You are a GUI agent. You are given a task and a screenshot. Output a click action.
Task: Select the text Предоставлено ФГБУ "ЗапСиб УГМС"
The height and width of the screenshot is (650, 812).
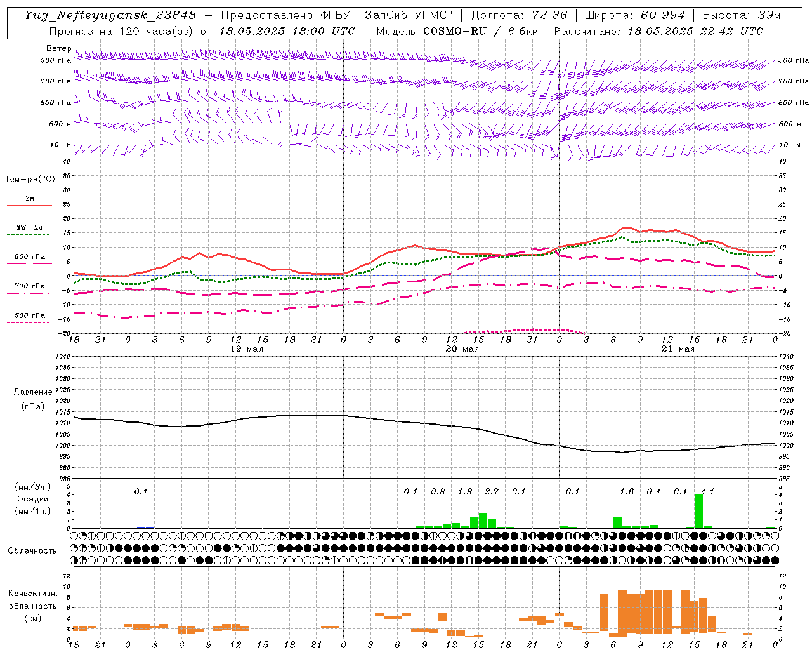tap(337, 15)
